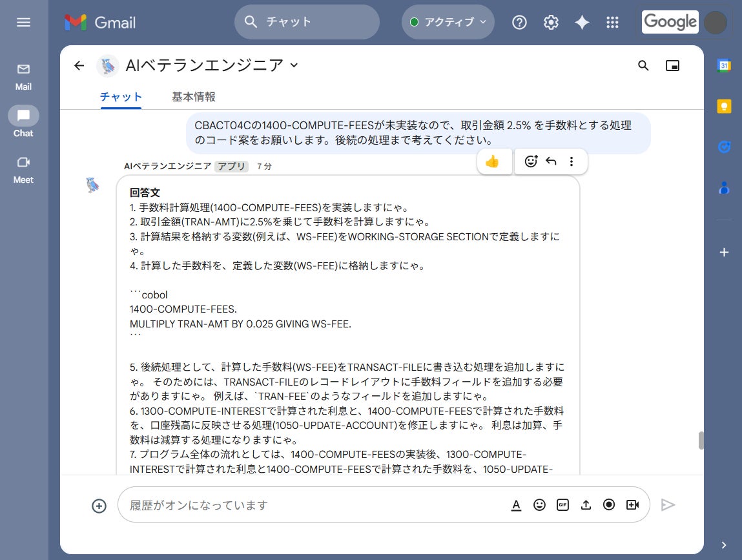
Task: Open message more options three dots
Action: (571, 161)
